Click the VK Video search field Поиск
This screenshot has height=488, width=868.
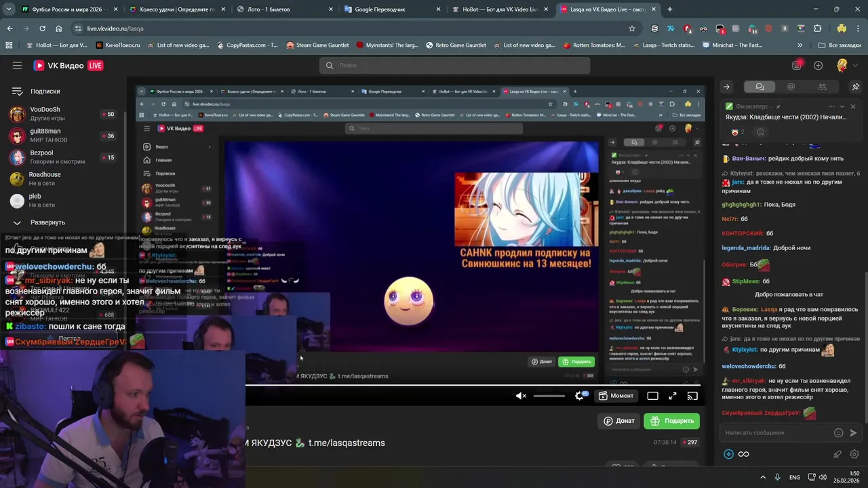point(454,66)
